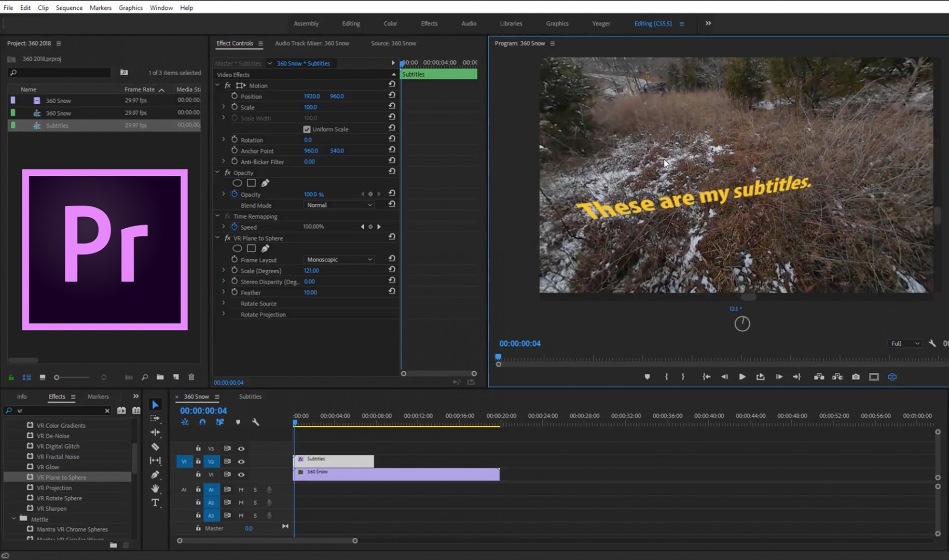Open the Blend Mode dropdown set to Normal
Viewport: 949px width, 560px height.
[338, 205]
